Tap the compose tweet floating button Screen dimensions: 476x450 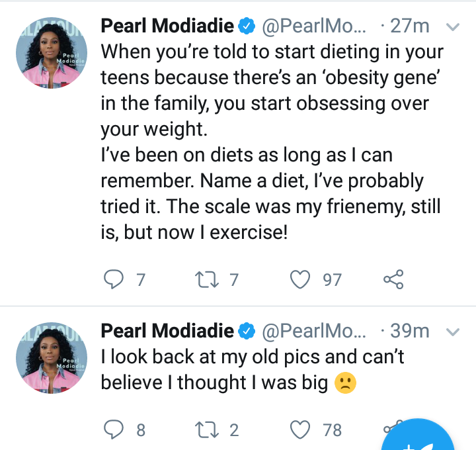[x=418, y=437]
